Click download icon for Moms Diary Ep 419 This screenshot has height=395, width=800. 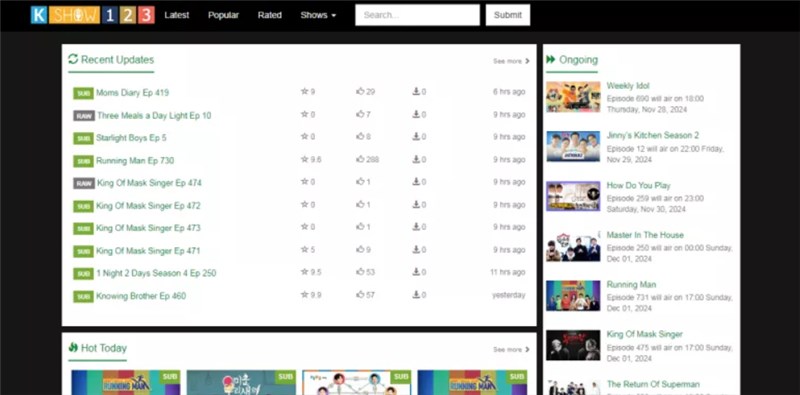coord(416,91)
